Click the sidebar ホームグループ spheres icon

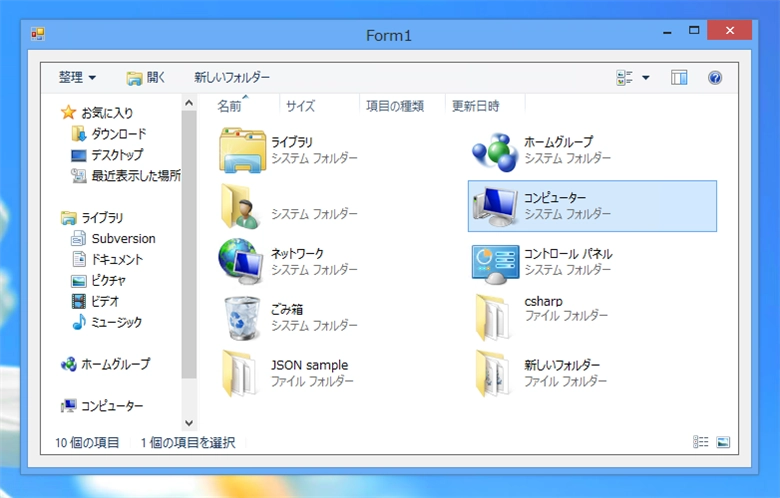point(69,364)
